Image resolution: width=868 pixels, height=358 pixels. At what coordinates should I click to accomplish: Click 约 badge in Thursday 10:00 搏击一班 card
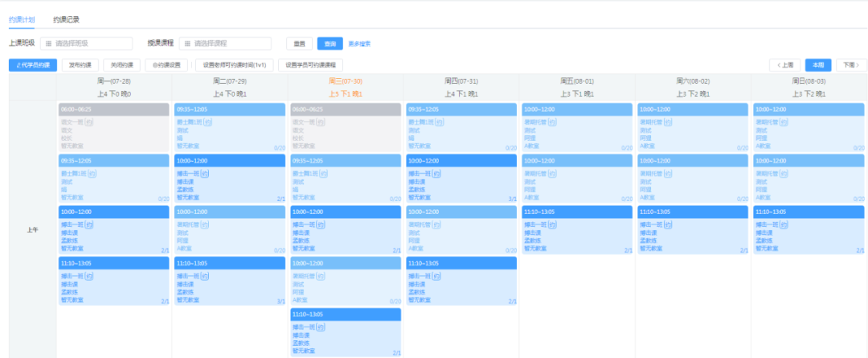point(436,174)
